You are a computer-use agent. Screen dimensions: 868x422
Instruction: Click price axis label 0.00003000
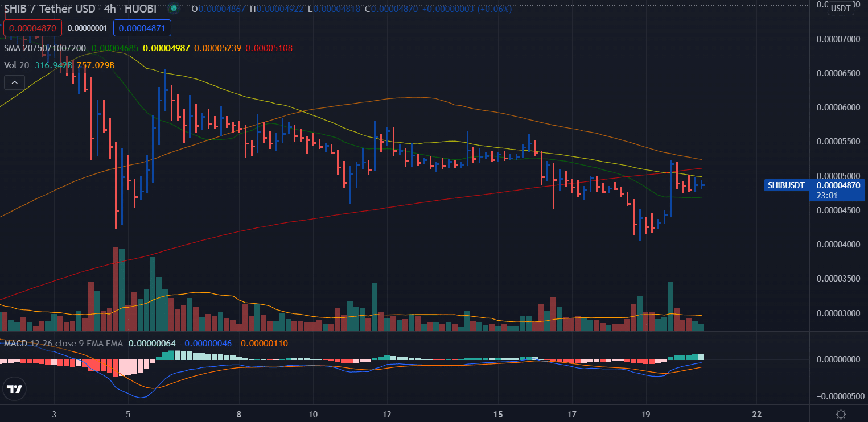point(838,313)
